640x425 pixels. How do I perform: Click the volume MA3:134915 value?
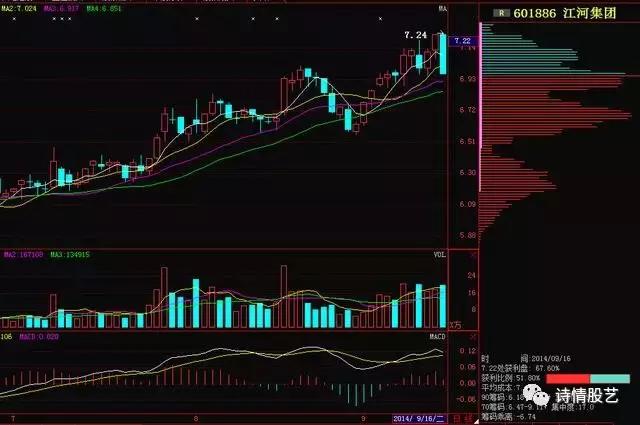click(70, 254)
